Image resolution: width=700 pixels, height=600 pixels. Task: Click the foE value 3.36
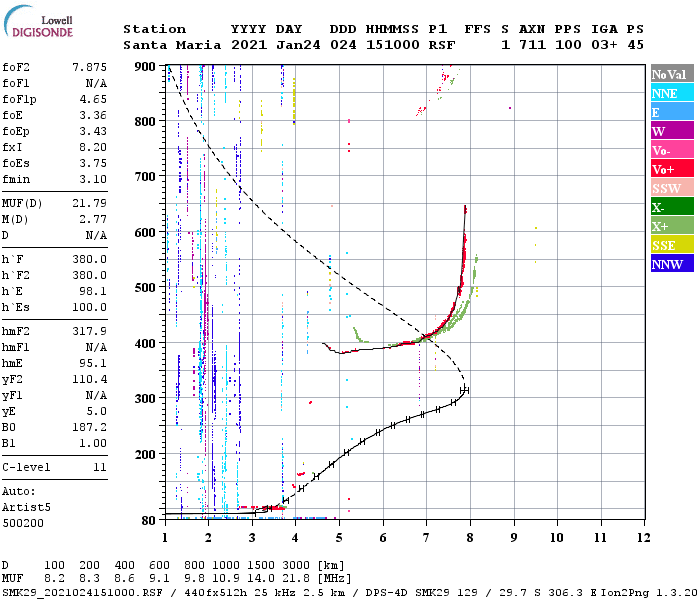(x=93, y=115)
